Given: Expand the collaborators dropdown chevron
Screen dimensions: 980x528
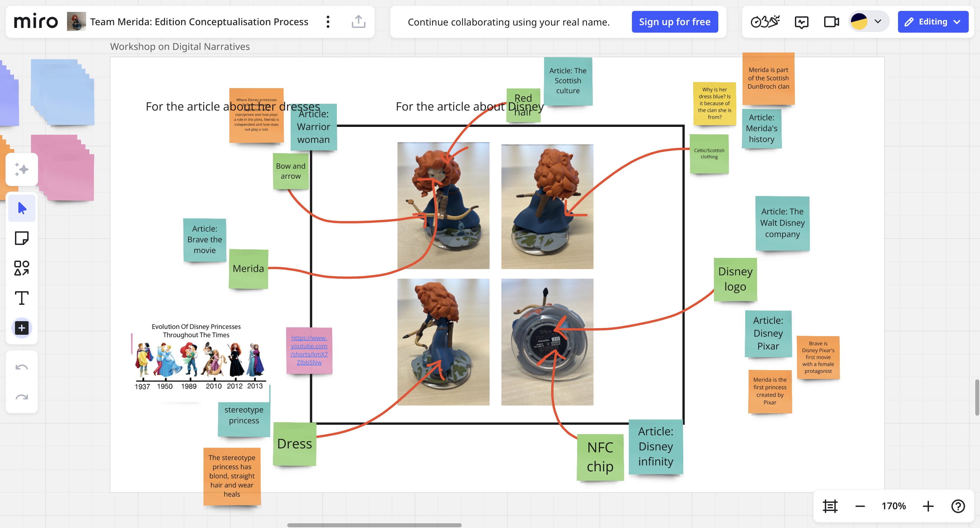Looking at the screenshot, I should (878, 22).
